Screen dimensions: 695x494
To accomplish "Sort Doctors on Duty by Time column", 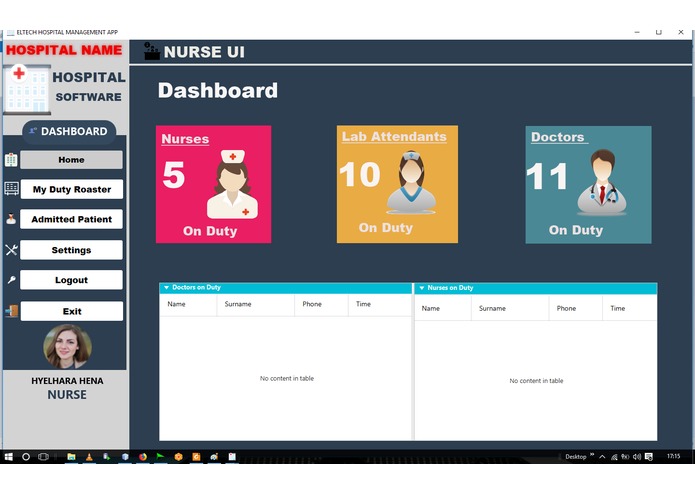I will coord(380,304).
